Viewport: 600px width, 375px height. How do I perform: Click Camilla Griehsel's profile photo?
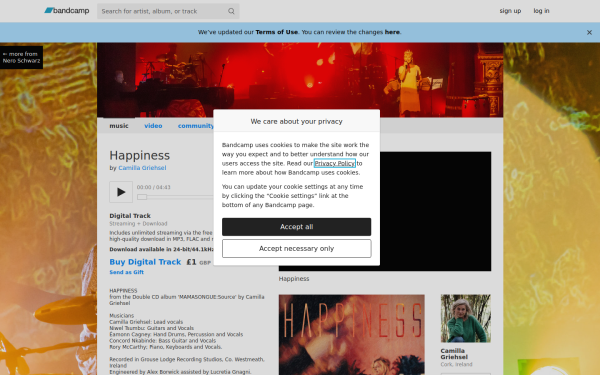point(466,318)
